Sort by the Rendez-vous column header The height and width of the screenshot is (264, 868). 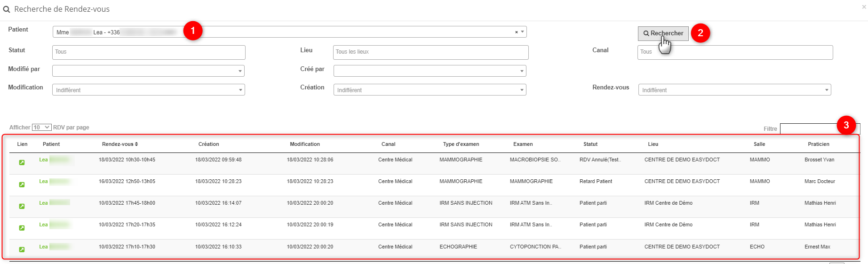pyautogui.click(x=120, y=144)
